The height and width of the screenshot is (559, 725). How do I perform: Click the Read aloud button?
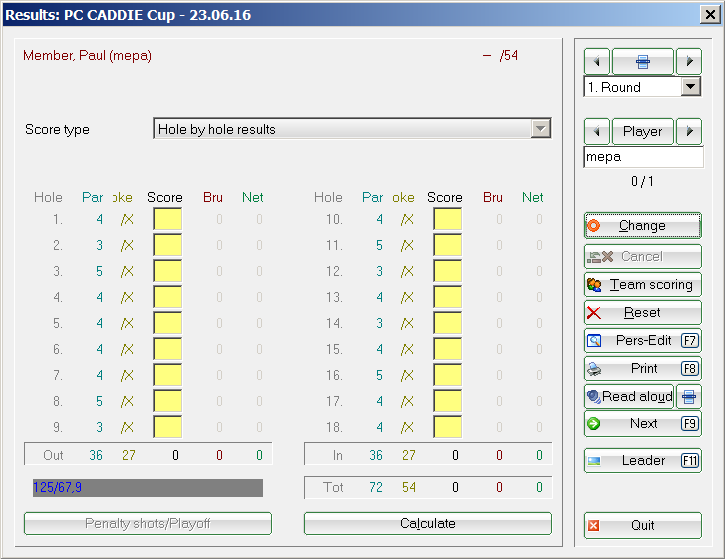629,396
